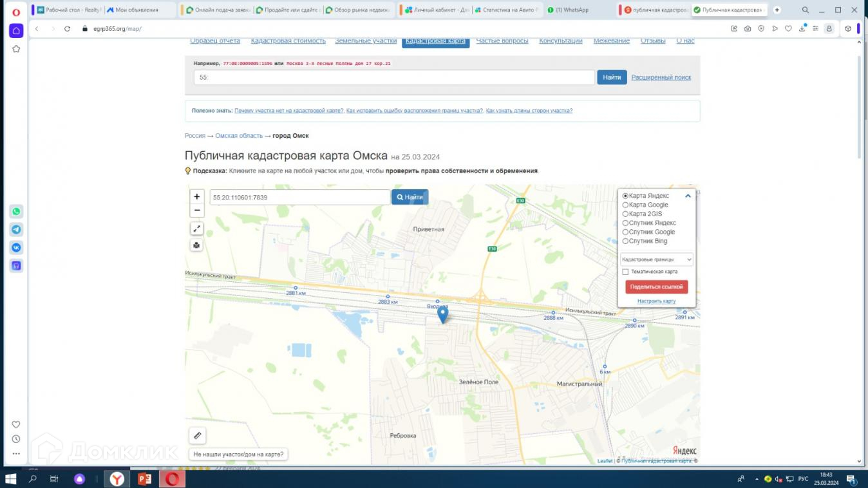Open Частые вопросы menu item
Image resolution: width=868 pixels, height=488 pixels.
(x=502, y=41)
